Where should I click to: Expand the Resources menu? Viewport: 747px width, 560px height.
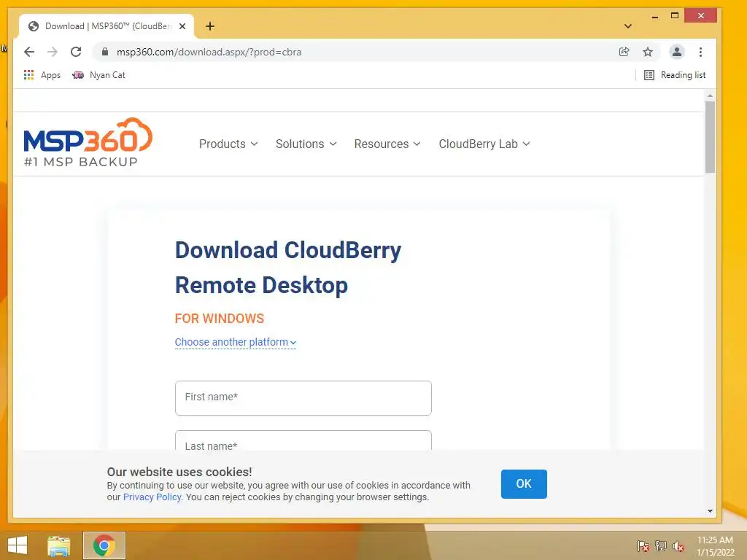tap(387, 144)
